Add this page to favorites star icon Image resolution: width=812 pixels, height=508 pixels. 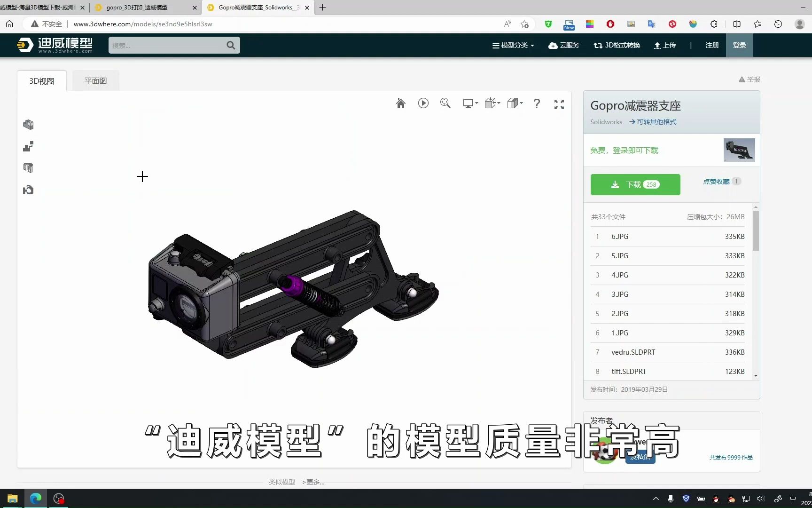tap(525, 24)
